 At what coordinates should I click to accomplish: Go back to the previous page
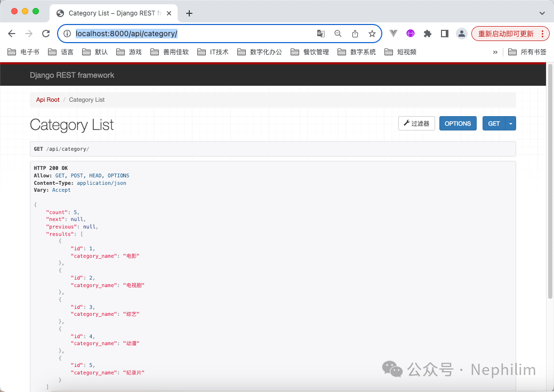pos(12,34)
